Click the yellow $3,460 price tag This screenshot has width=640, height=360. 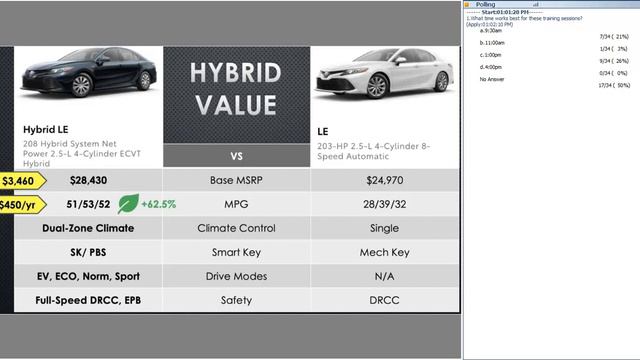tap(22, 181)
